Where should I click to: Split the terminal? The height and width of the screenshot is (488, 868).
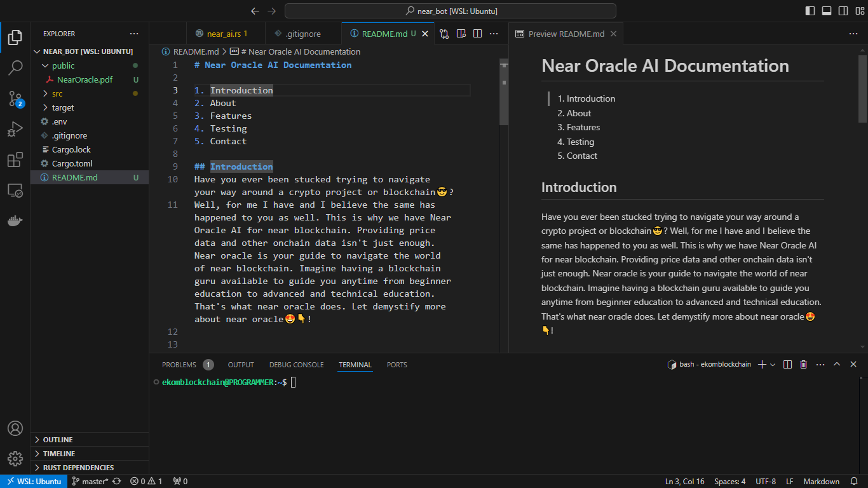787,364
